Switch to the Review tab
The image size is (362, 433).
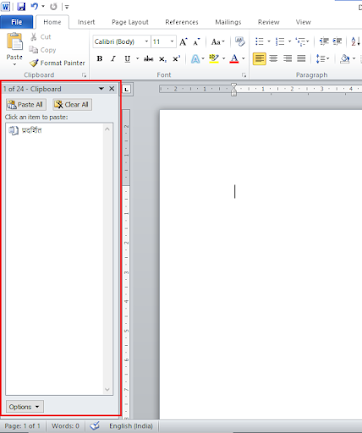268,22
